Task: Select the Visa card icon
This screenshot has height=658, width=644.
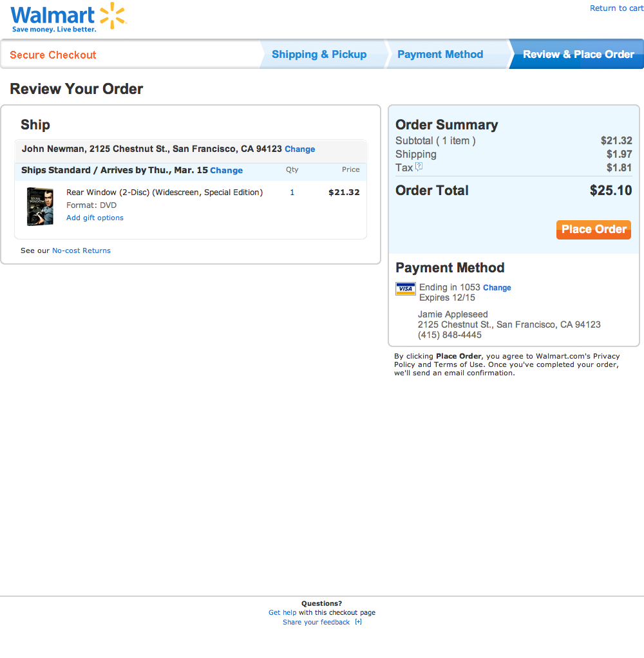Action: point(406,288)
